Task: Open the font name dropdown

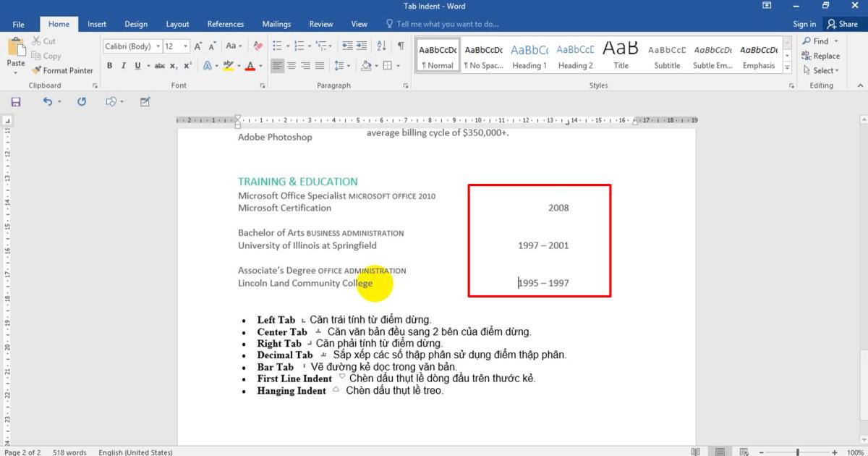Action: click(158, 46)
